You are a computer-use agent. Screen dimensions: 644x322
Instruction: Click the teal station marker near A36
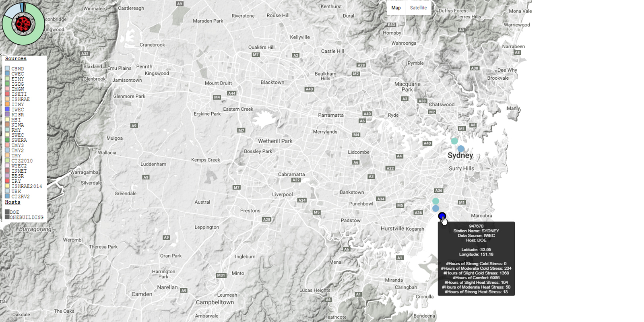(436, 201)
